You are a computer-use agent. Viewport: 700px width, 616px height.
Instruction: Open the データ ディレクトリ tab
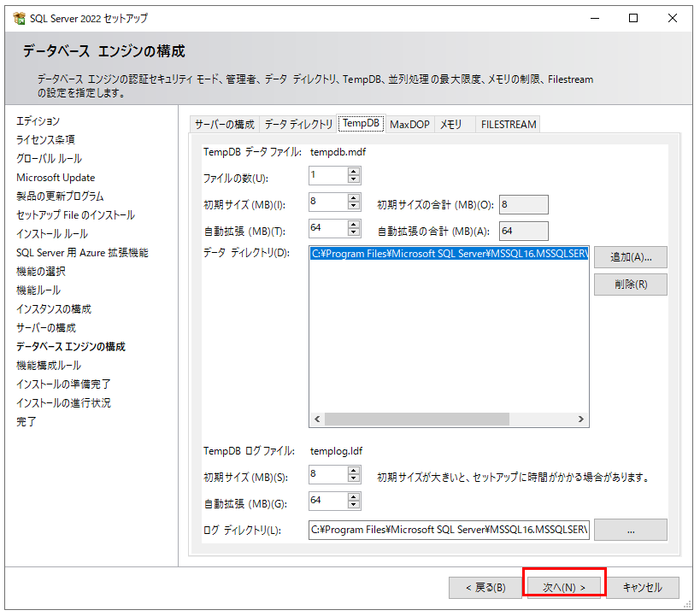coord(298,125)
